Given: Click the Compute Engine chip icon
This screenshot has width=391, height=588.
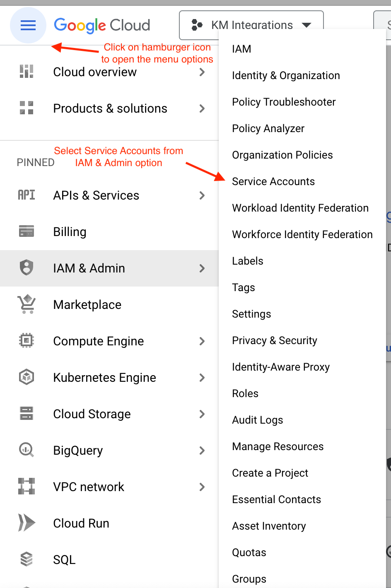Looking at the screenshot, I should point(27,341).
